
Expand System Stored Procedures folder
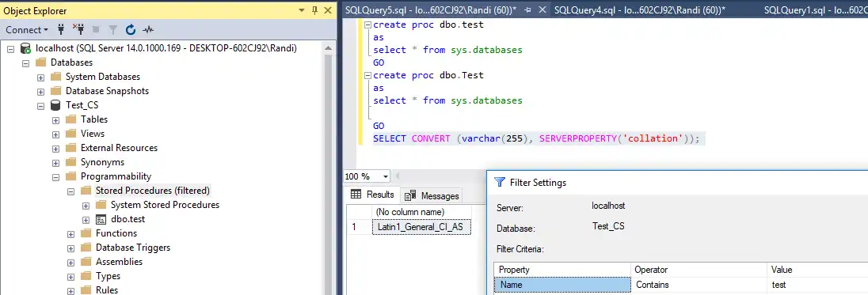[x=86, y=206]
